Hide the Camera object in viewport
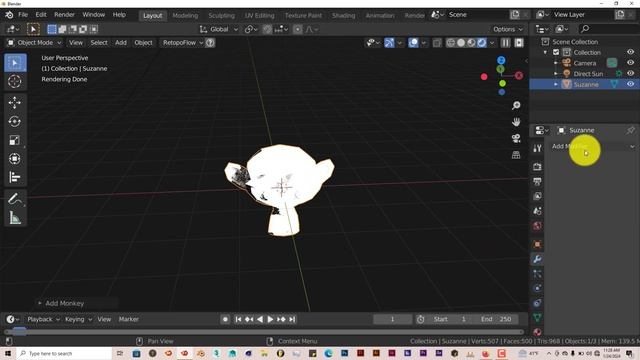Viewport: 640px width, 360px height. pos(631,63)
